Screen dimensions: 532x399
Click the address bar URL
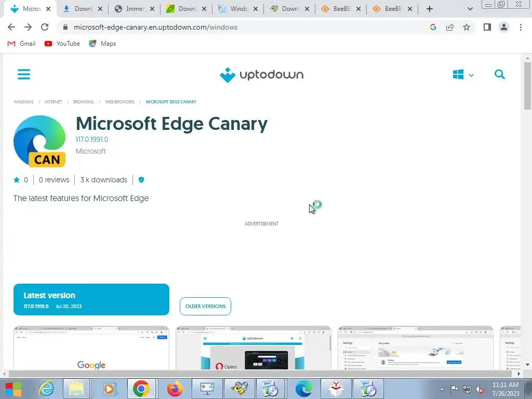coord(156,27)
